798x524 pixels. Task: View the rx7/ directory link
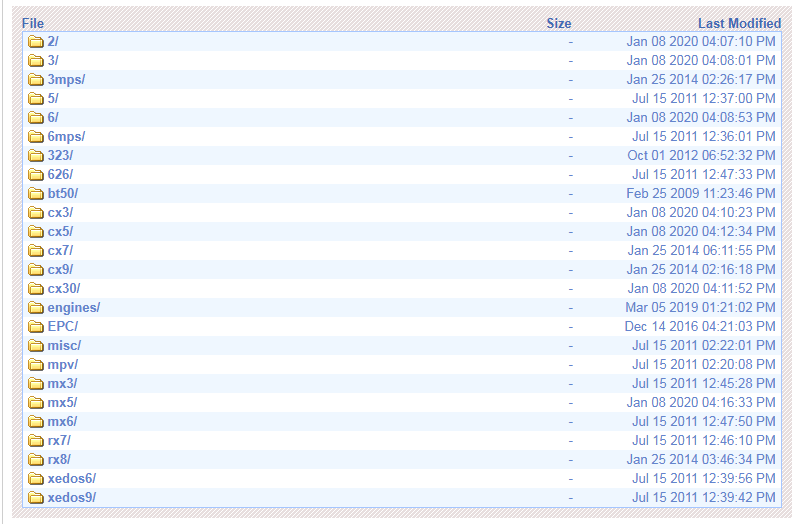pyautogui.click(x=59, y=441)
